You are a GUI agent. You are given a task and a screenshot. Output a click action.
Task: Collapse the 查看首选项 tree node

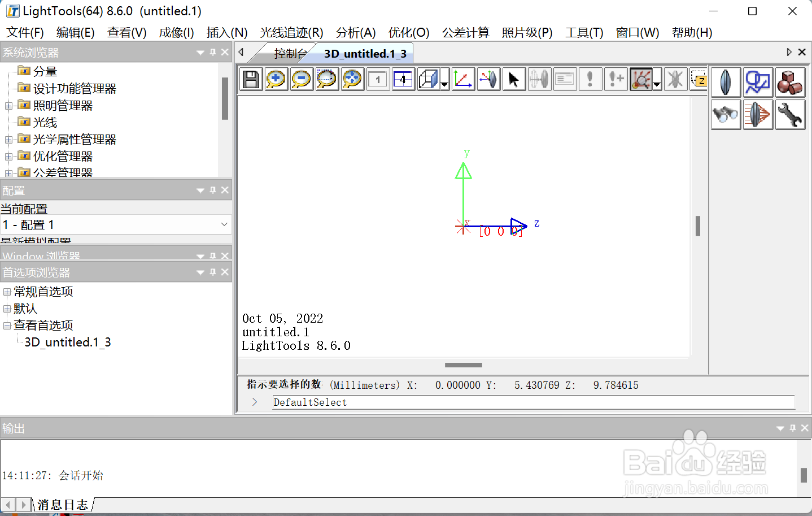(x=6, y=325)
